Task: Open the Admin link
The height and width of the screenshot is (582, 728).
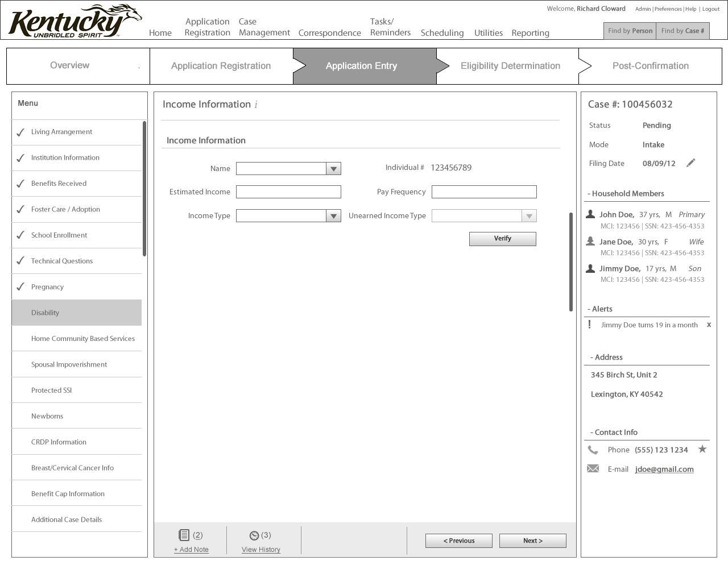Action: click(643, 9)
